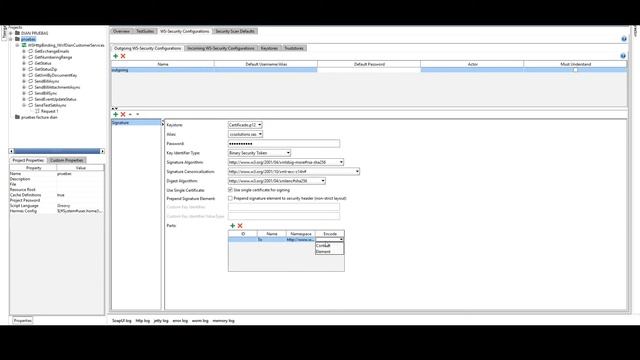Open the error log
640x360 pixels.
180,321
